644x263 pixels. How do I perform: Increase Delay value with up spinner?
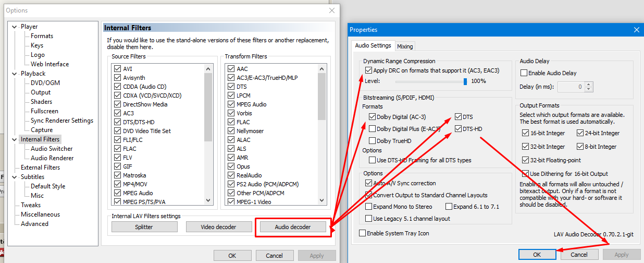pyautogui.click(x=589, y=84)
